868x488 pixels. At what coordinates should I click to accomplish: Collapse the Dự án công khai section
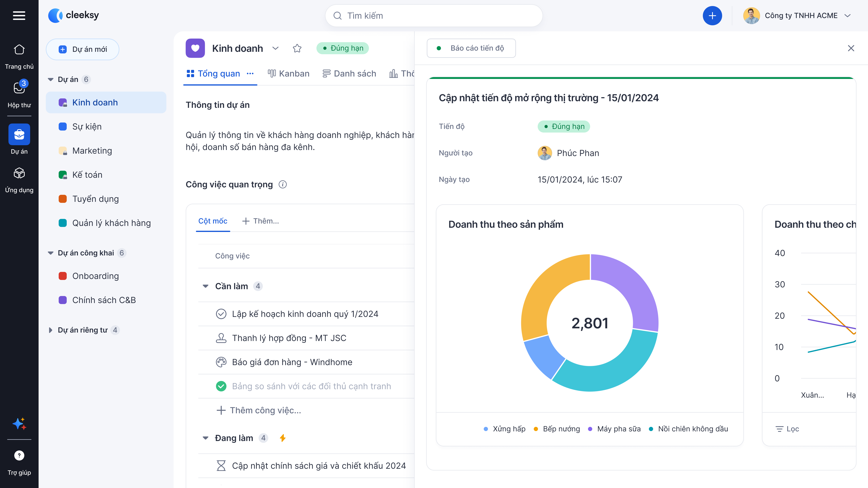[x=51, y=253]
